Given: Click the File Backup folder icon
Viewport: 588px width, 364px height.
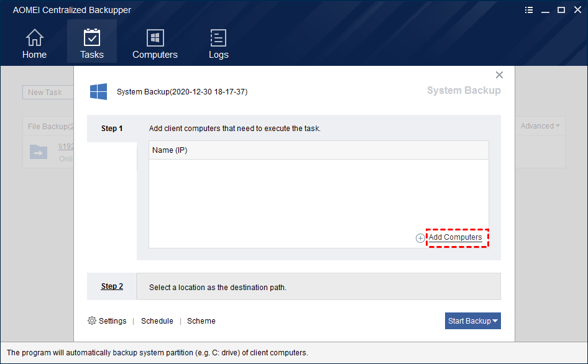Looking at the screenshot, I should (x=39, y=152).
